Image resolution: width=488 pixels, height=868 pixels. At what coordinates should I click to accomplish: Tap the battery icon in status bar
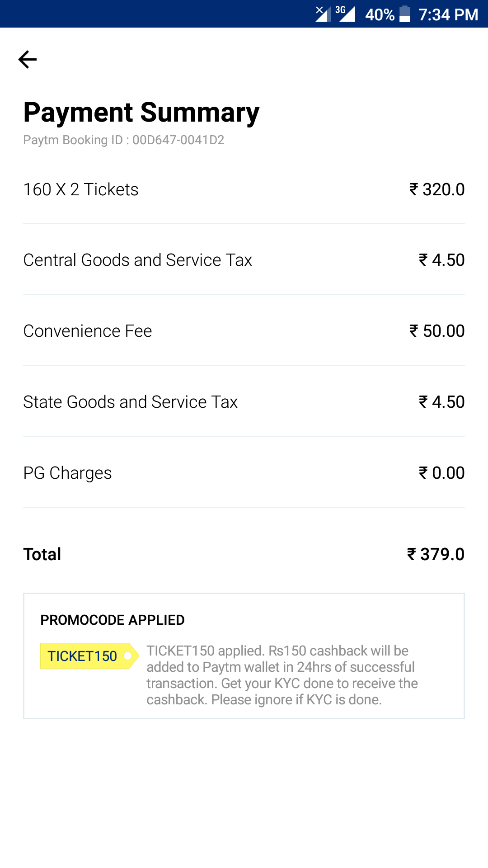405,14
